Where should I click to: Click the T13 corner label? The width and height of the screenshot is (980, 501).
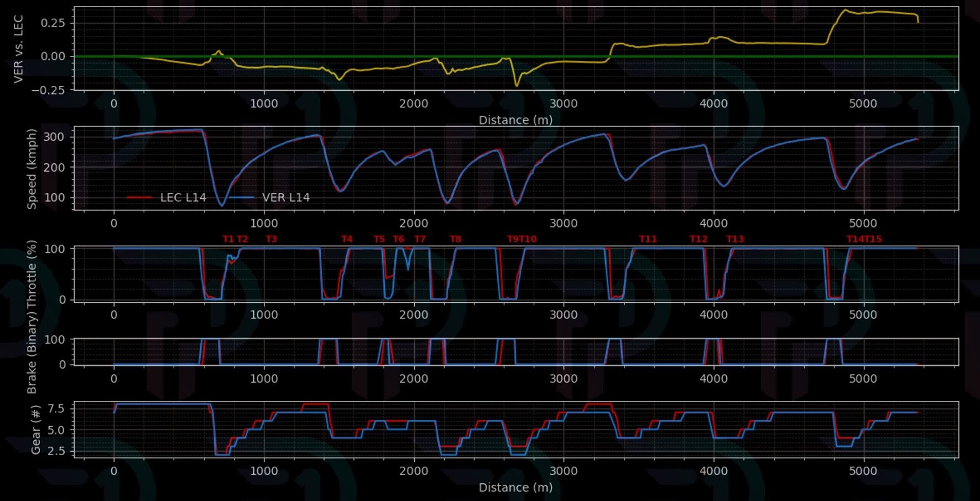[735, 239]
